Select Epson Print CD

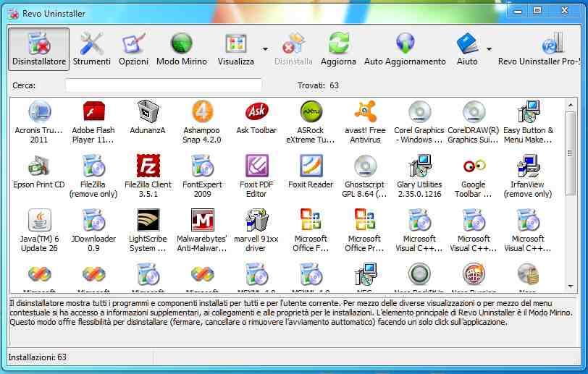[x=38, y=172]
